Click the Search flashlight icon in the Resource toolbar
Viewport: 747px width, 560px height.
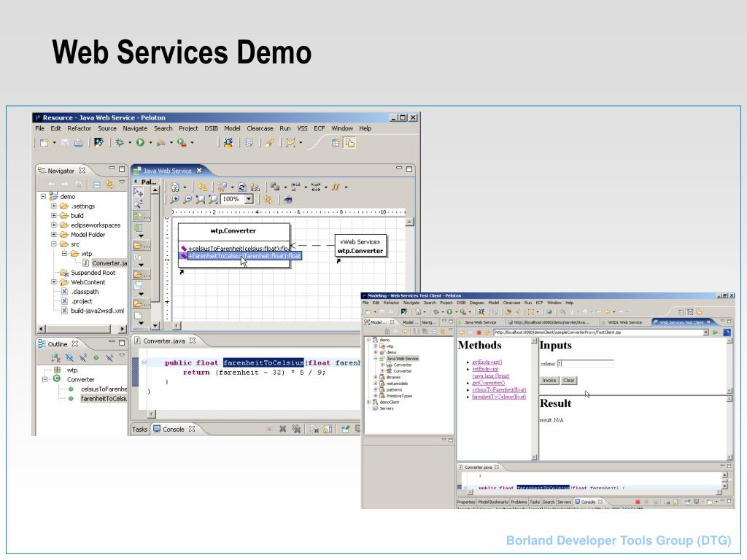270,142
